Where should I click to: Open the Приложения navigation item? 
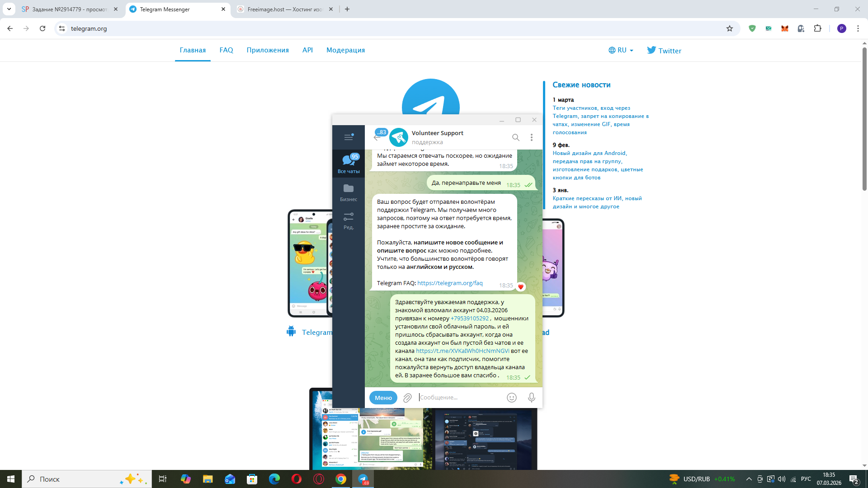(x=268, y=50)
